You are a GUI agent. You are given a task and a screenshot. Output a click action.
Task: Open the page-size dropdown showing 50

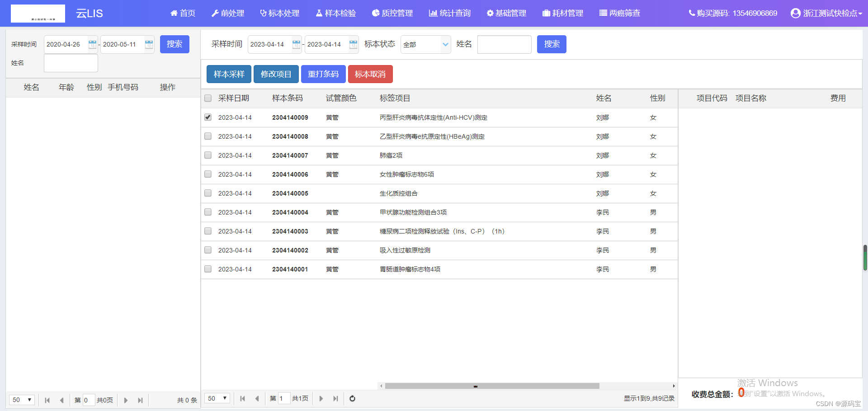(x=217, y=398)
